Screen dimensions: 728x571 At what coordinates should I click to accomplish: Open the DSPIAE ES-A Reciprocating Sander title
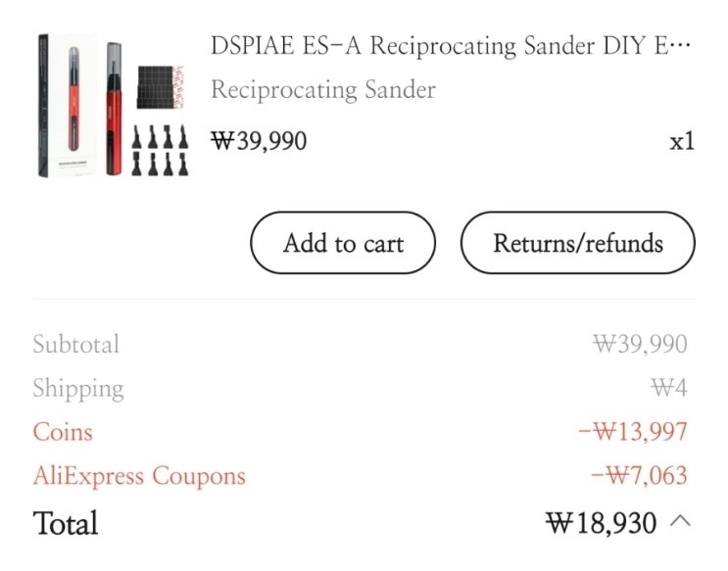451,45
